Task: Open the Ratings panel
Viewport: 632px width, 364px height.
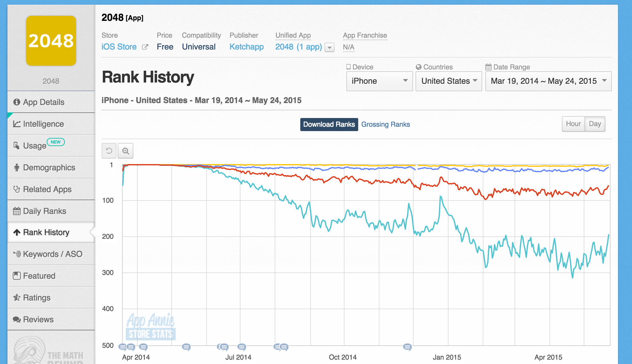Action: [37, 297]
